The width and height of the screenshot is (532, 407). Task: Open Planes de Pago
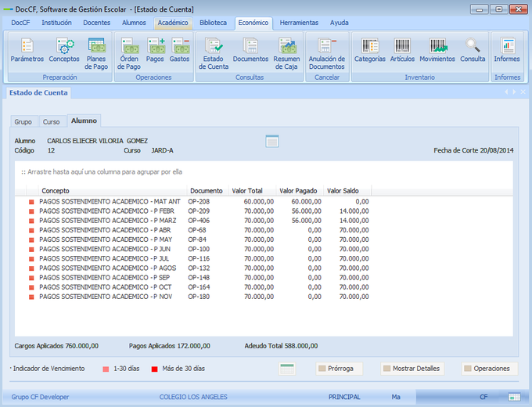pyautogui.click(x=96, y=54)
